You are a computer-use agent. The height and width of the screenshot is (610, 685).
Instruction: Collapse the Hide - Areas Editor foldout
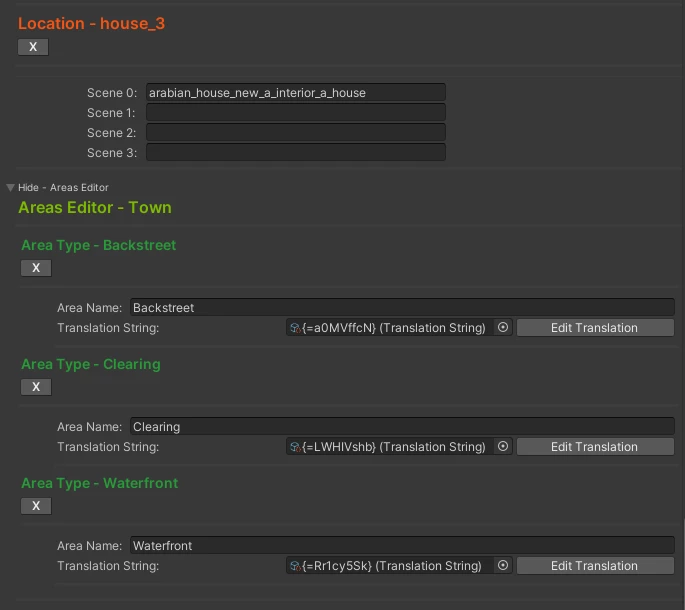click(10, 187)
